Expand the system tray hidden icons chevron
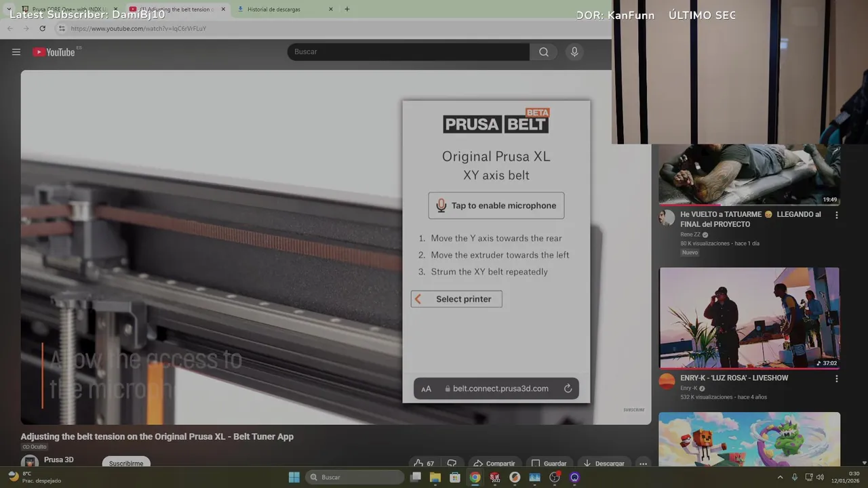Image resolution: width=868 pixels, height=488 pixels. pyautogui.click(x=780, y=477)
